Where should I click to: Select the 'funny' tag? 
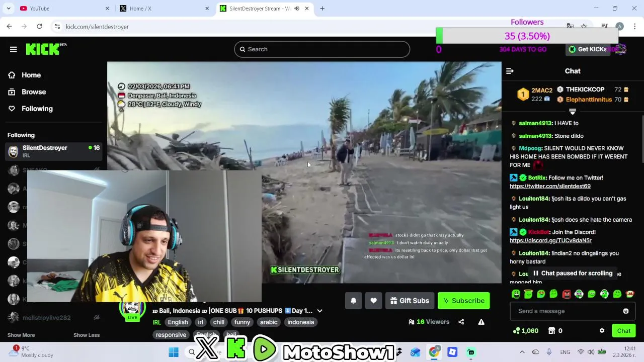(x=242, y=322)
